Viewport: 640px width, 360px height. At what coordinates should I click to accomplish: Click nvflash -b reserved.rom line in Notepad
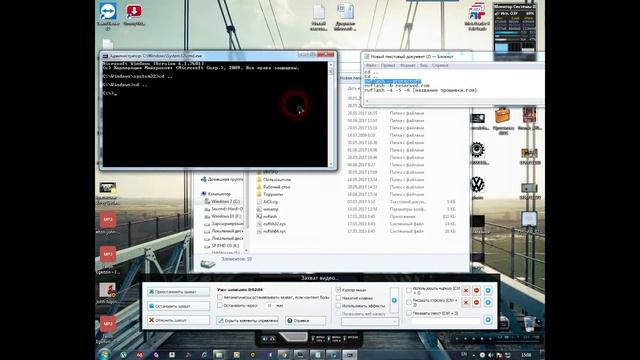point(397,86)
